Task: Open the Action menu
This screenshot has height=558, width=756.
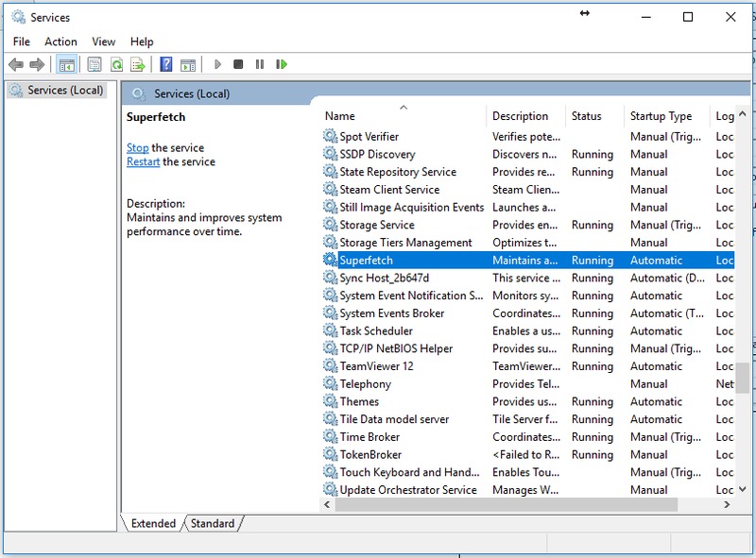Action: 60,42
